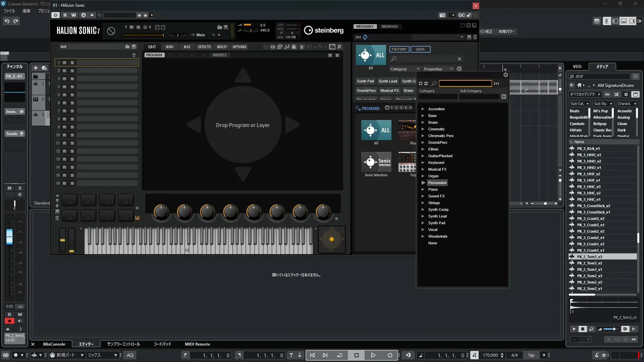Screen dimensions: 644x362
Task: Toggle channel Read automation R button
Action: point(9,314)
